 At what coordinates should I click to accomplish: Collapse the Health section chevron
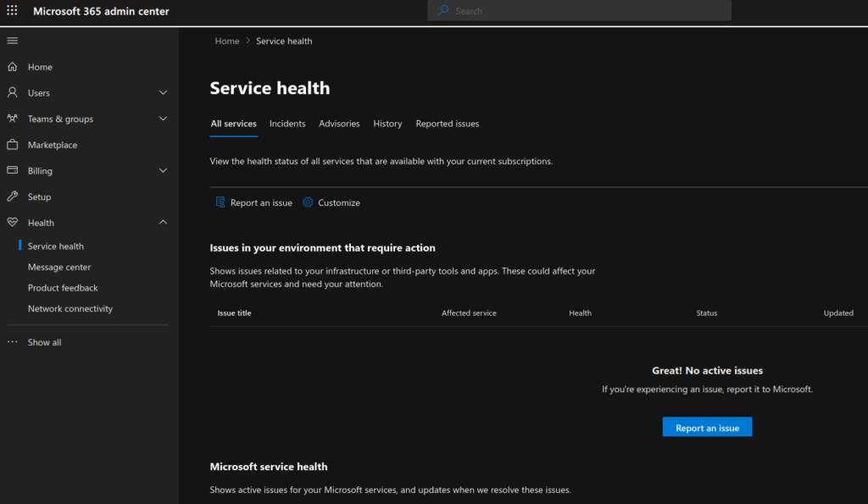[163, 223]
